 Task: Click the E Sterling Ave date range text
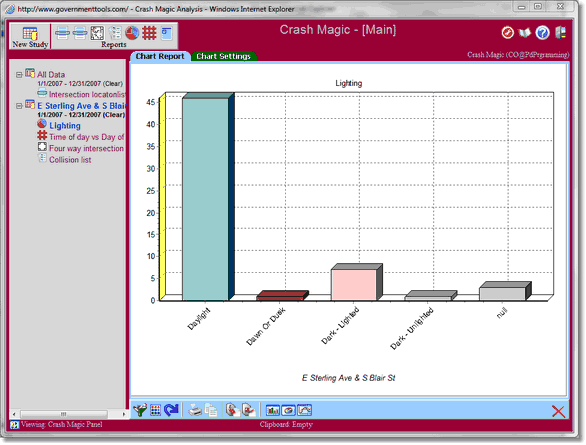[81, 115]
